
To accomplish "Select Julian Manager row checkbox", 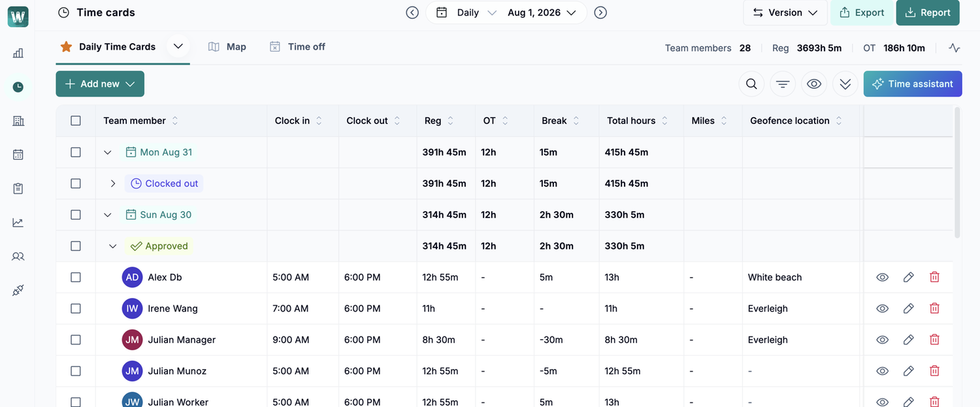I will pyautogui.click(x=76, y=340).
